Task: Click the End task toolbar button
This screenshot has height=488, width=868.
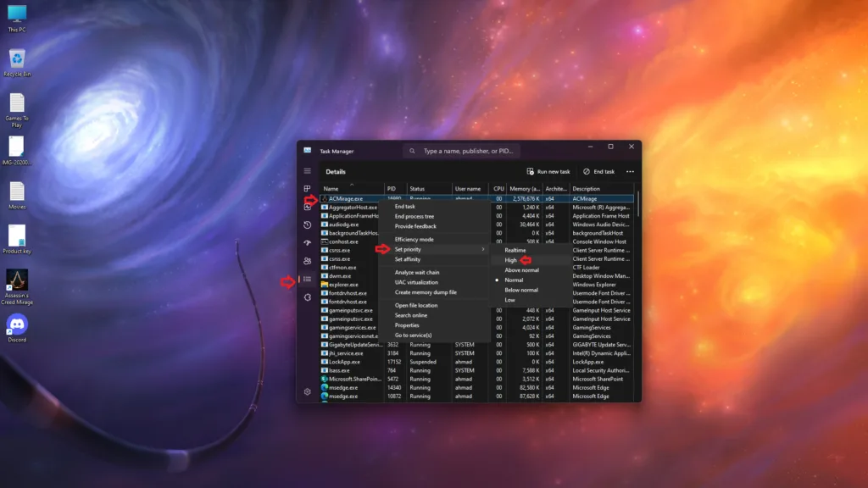Action: click(x=598, y=171)
